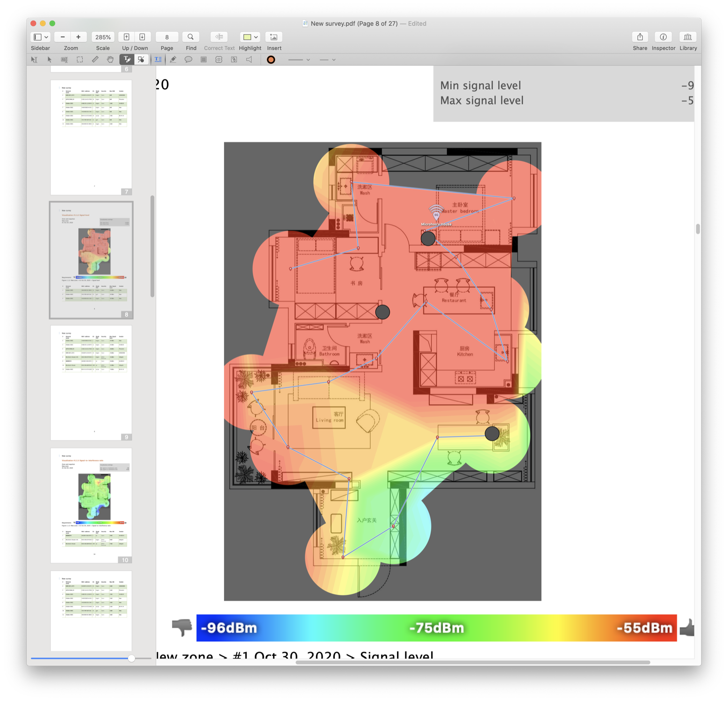The width and height of the screenshot is (728, 701).
Task: Select the arrow edit tool
Action: click(x=49, y=60)
